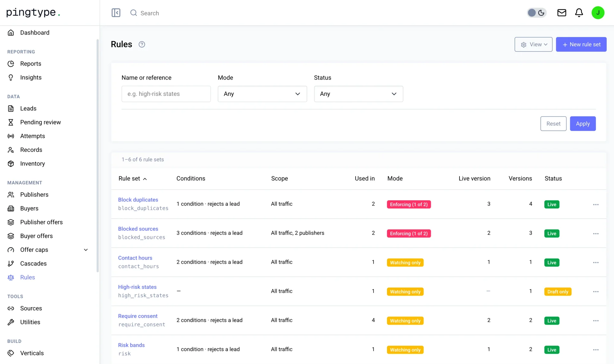Click the New rule set button

581,44
